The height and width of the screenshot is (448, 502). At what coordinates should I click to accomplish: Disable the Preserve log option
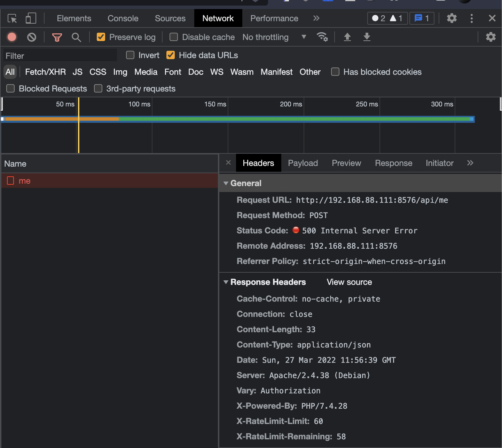pos(101,37)
